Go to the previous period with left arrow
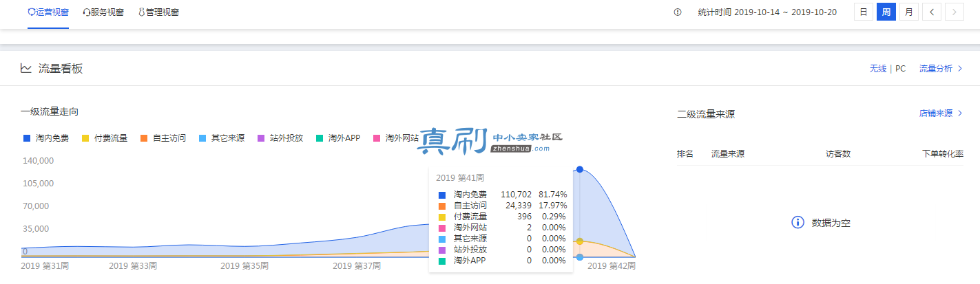Screen dimensions: 980x284 932,12
